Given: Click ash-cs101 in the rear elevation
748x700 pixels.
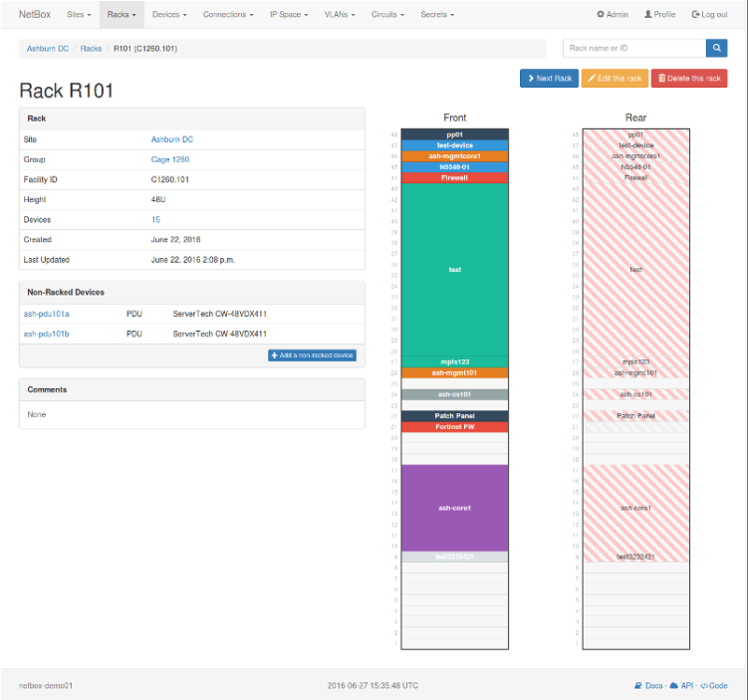Looking at the screenshot, I should (x=635, y=394).
